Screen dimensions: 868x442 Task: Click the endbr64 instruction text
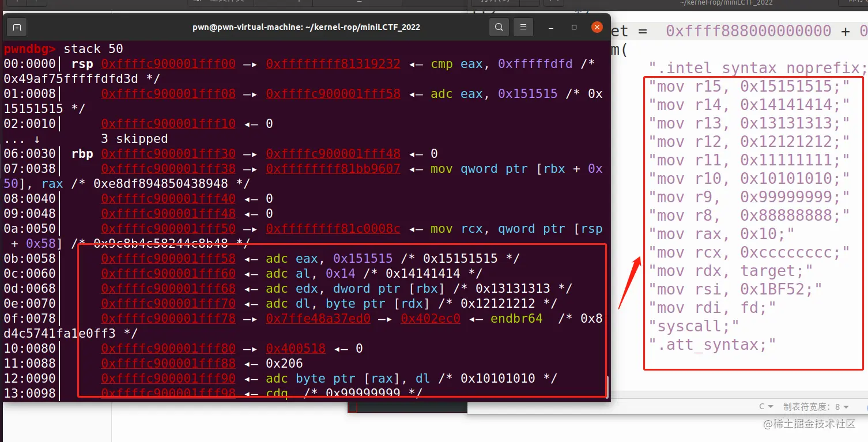[x=516, y=318]
